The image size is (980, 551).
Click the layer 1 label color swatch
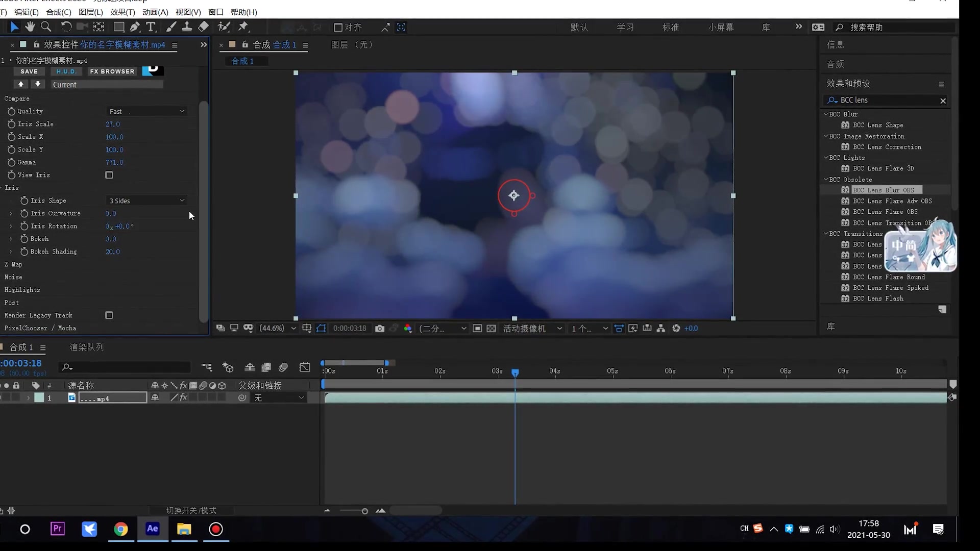pyautogui.click(x=39, y=398)
